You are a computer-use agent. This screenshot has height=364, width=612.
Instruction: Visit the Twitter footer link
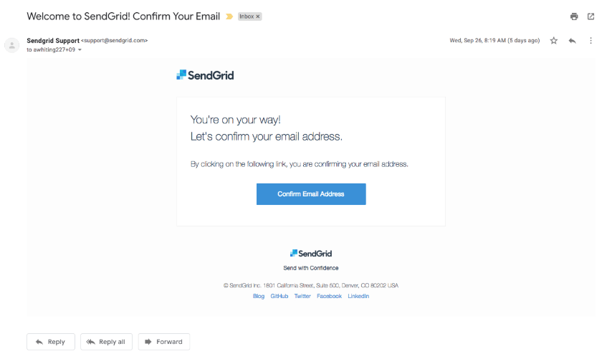point(302,296)
